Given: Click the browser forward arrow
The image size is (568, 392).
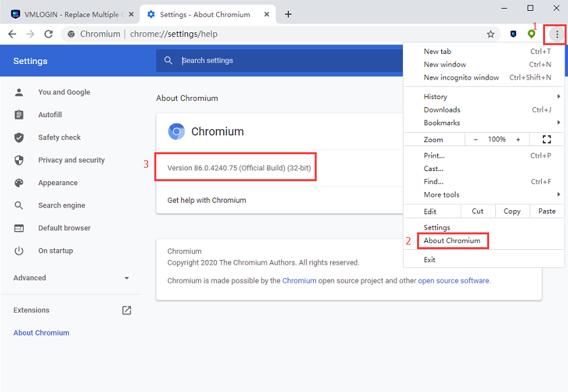Looking at the screenshot, I should click(30, 34).
